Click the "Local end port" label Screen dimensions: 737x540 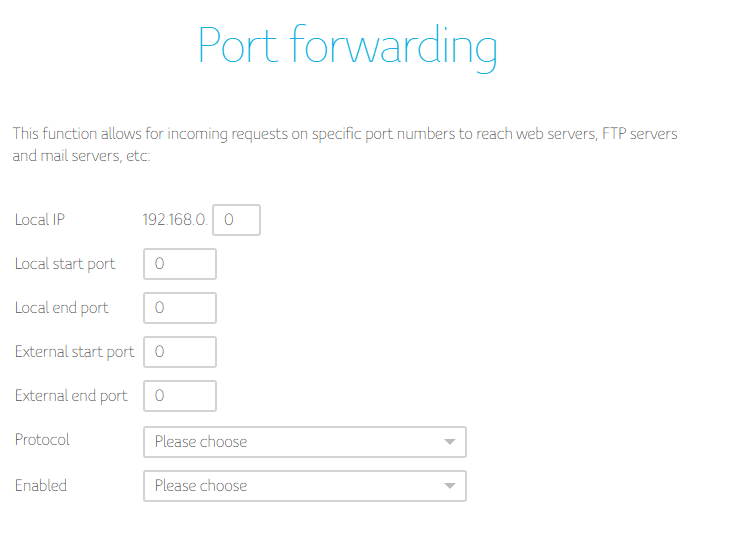[x=62, y=308]
